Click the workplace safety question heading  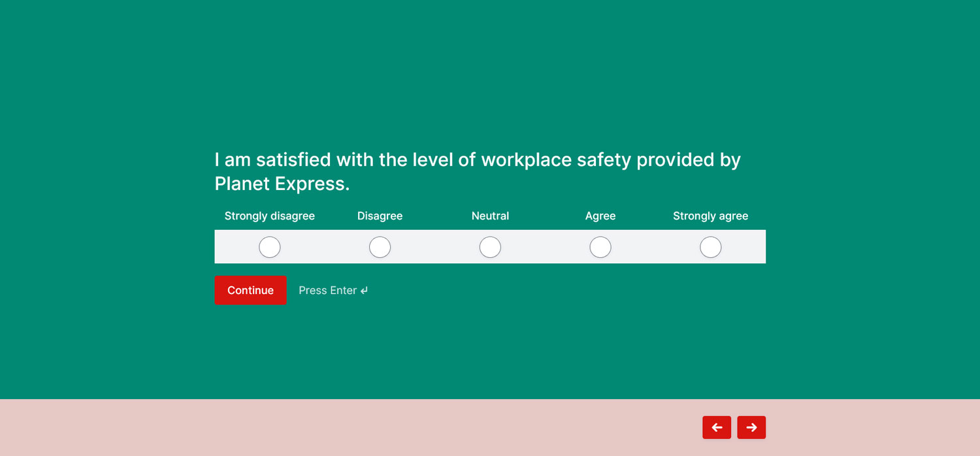coord(478,172)
